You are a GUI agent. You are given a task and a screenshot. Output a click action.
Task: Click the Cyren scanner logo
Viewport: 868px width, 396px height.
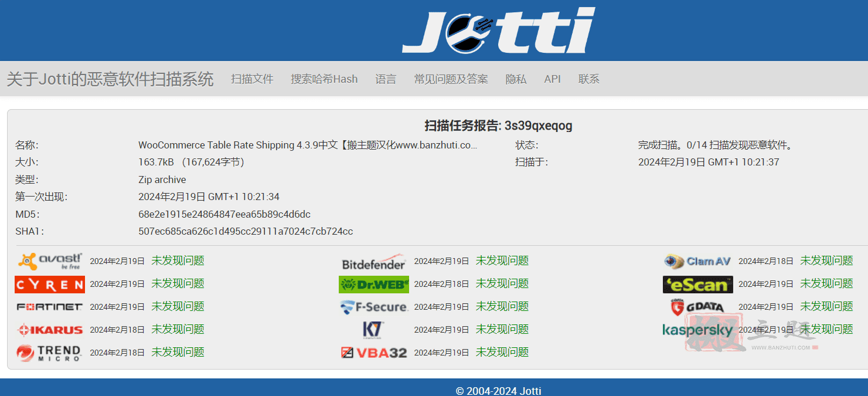point(50,285)
